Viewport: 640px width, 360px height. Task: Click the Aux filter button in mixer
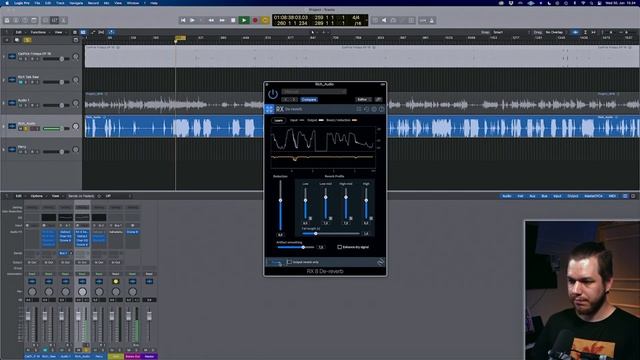tap(532, 196)
